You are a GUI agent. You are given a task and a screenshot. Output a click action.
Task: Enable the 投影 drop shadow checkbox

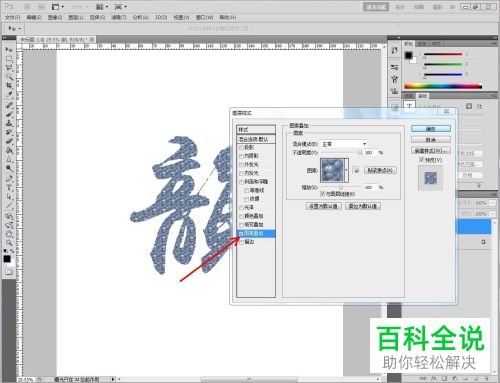pos(241,147)
